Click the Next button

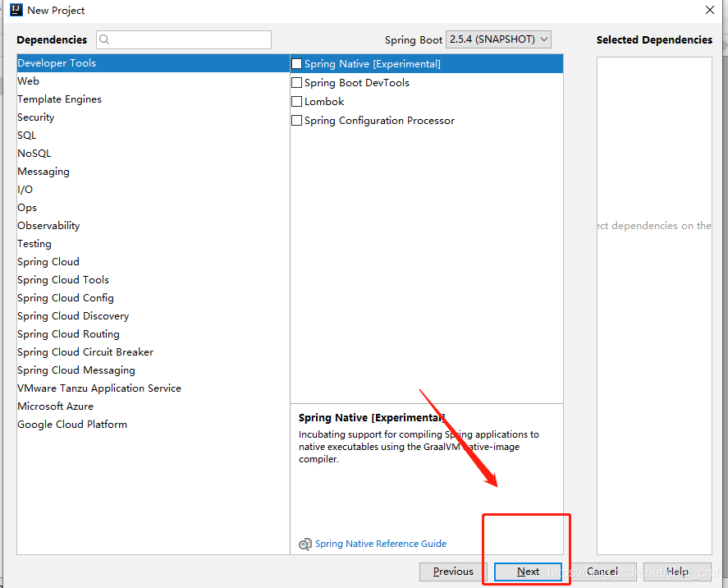(x=528, y=572)
